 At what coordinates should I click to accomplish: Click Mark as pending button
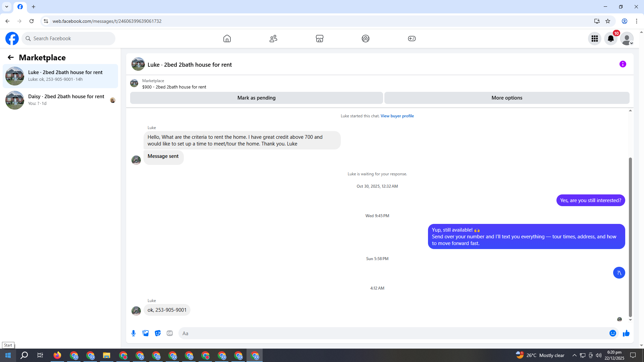click(256, 98)
